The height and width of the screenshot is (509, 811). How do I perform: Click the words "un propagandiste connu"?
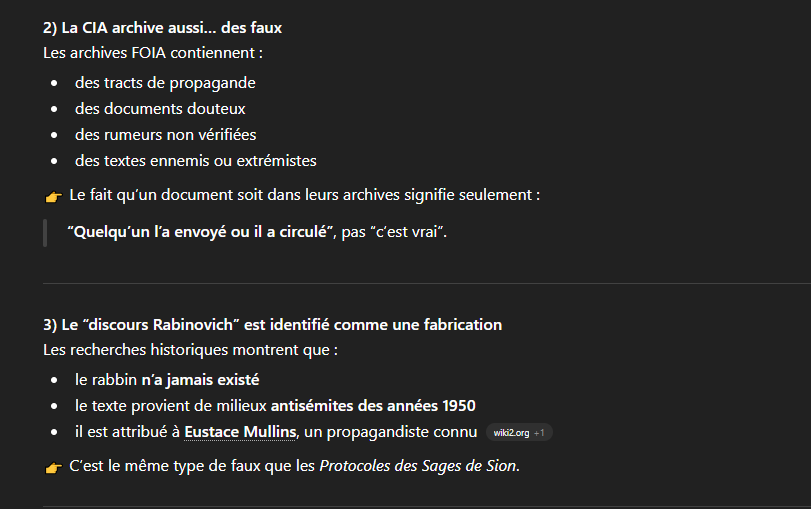coord(395,432)
